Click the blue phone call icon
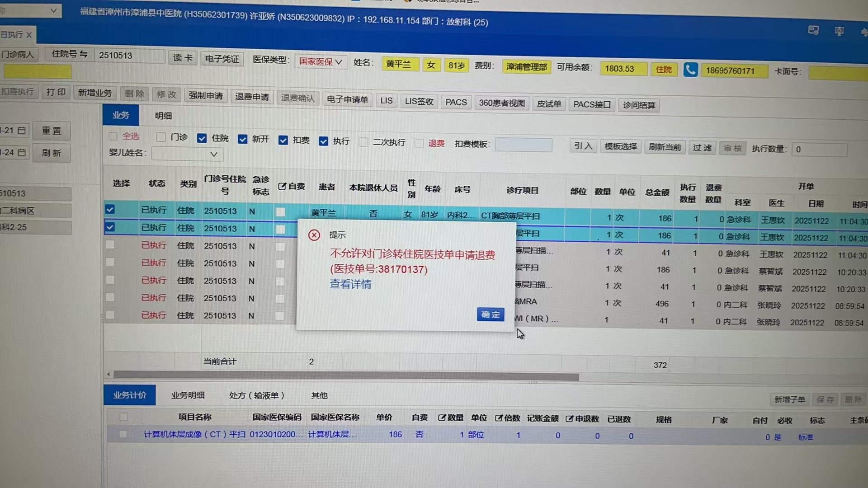Screen dimensions: 868x488 [x=690, y=70]
